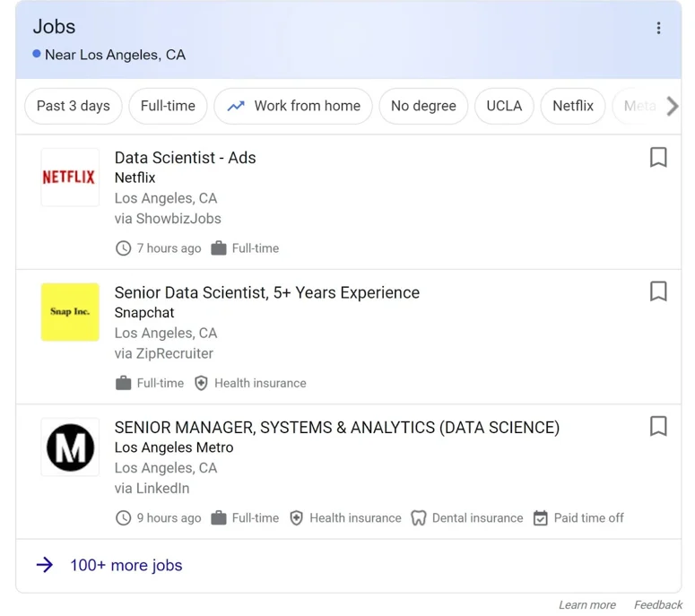Click the Learn more link
This screenshot has height=616, width=695.
coord(586,605)
